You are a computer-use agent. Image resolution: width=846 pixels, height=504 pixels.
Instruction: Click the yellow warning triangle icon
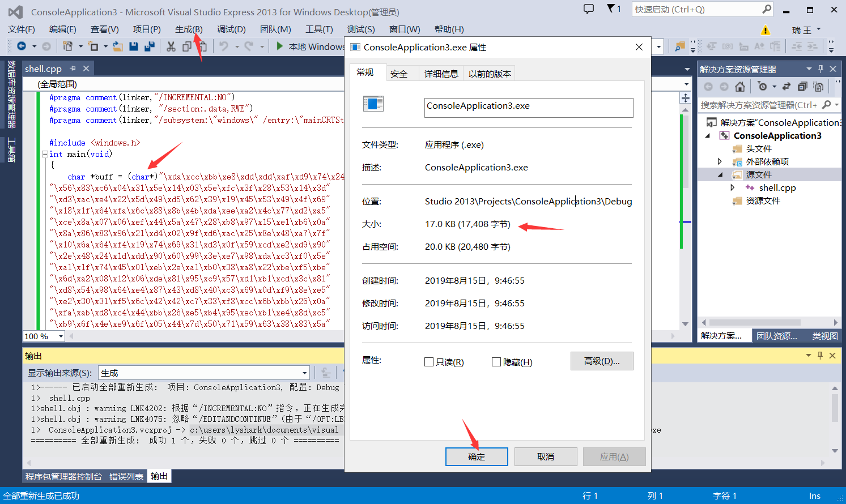[766, 30]
